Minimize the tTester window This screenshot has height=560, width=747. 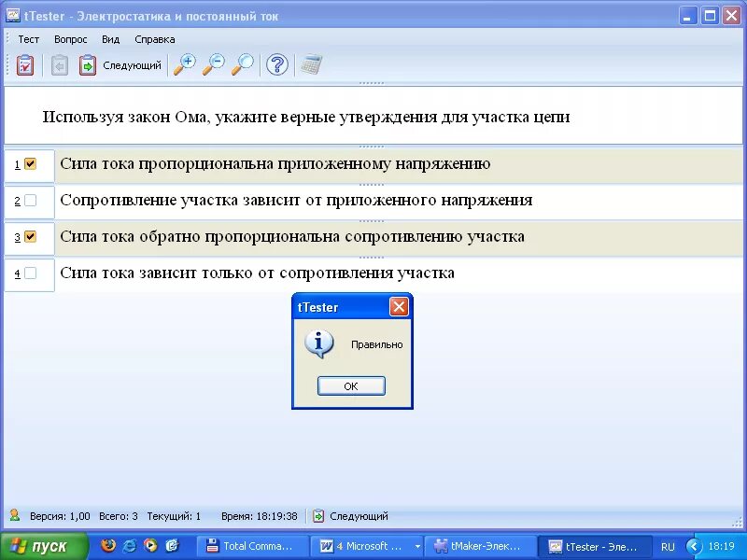[x=687, y=16]
